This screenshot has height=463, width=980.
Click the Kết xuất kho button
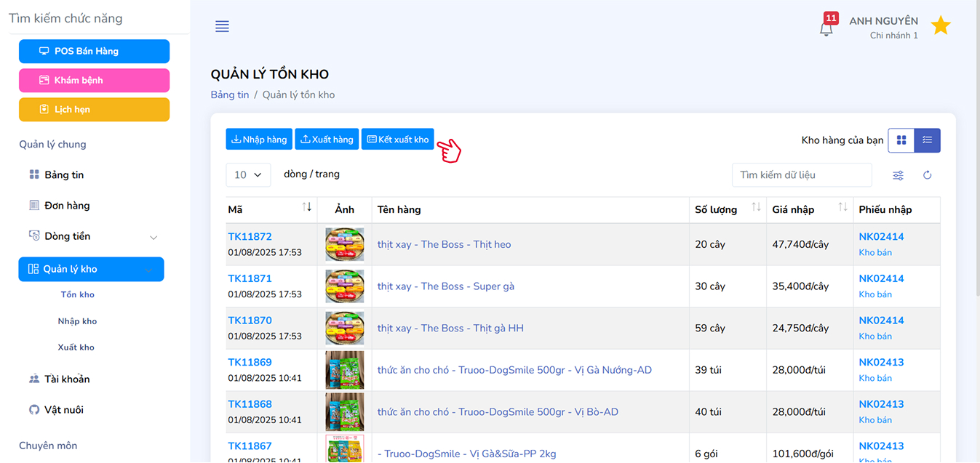[397, 140]
